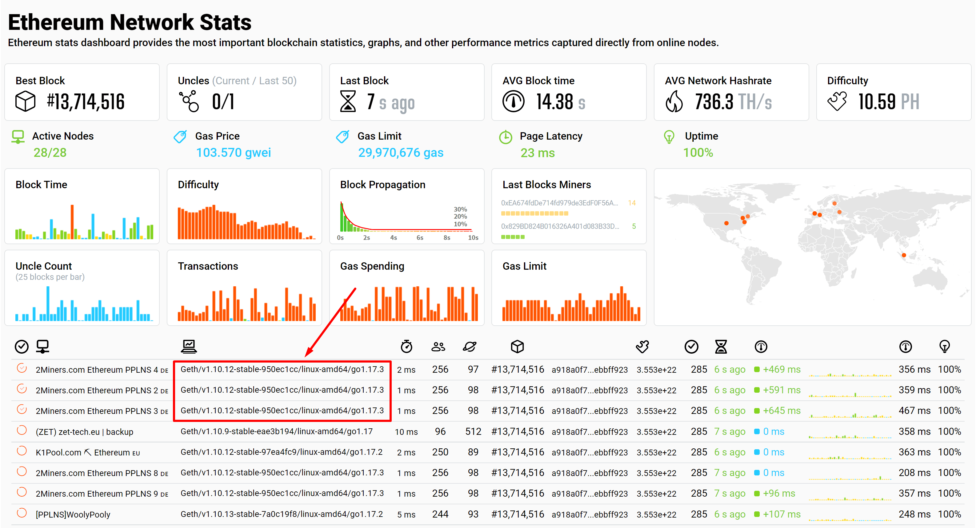
Task: Pin the (ZET) zet-tech.eu backup node
Action: [22, 430]
